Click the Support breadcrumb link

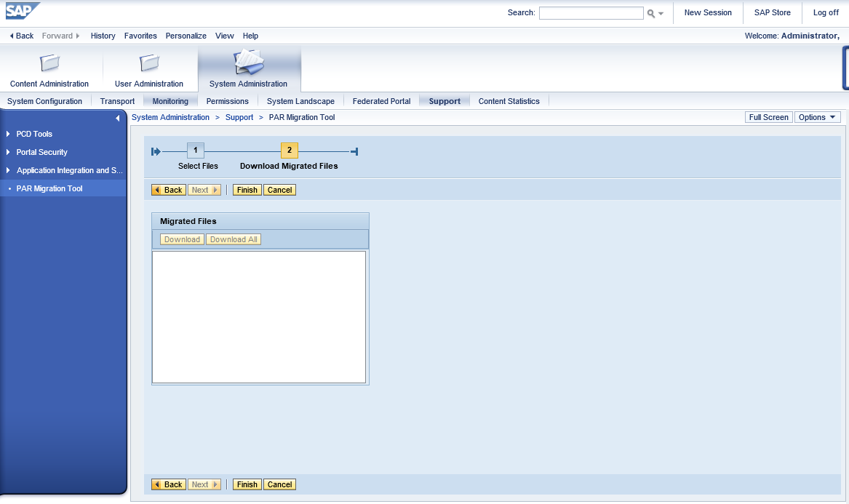pyautogui.click(x=239, y=118)
